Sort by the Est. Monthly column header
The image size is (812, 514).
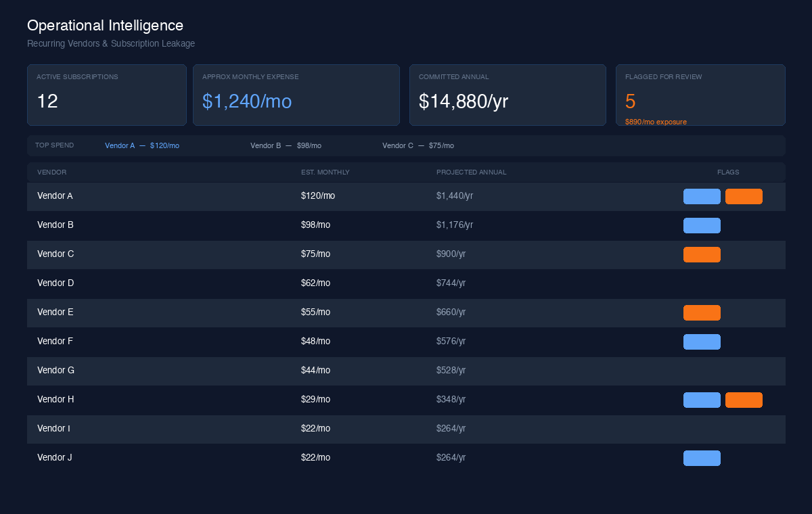coord(325,172)
